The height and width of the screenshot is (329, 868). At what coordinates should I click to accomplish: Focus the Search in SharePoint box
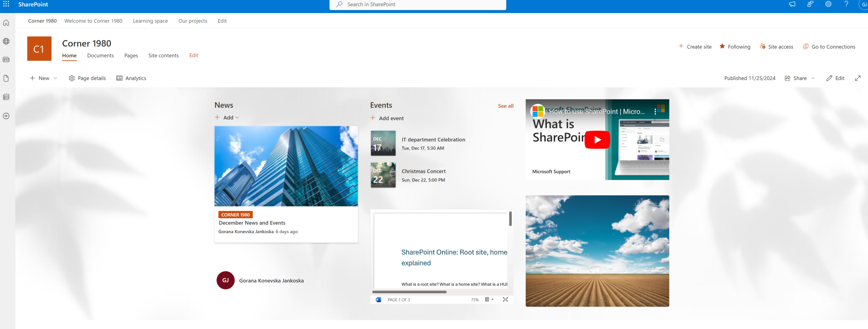[418, 5]
